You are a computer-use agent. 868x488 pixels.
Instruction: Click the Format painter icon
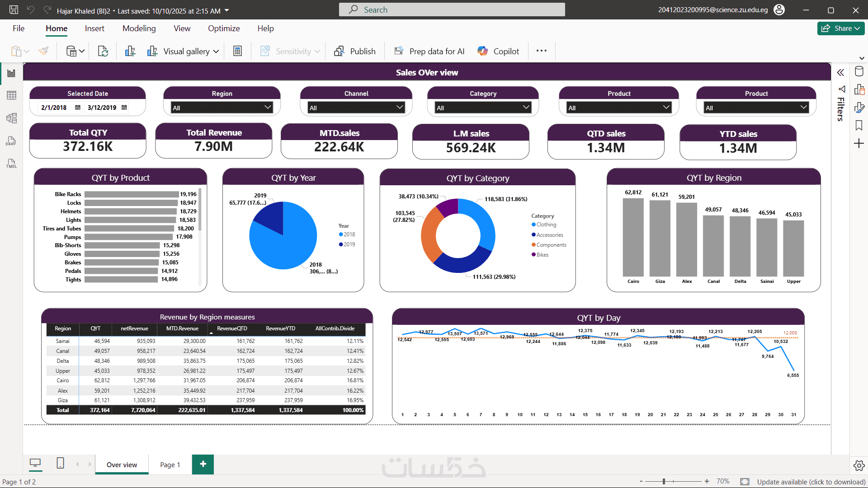point(43,52)
